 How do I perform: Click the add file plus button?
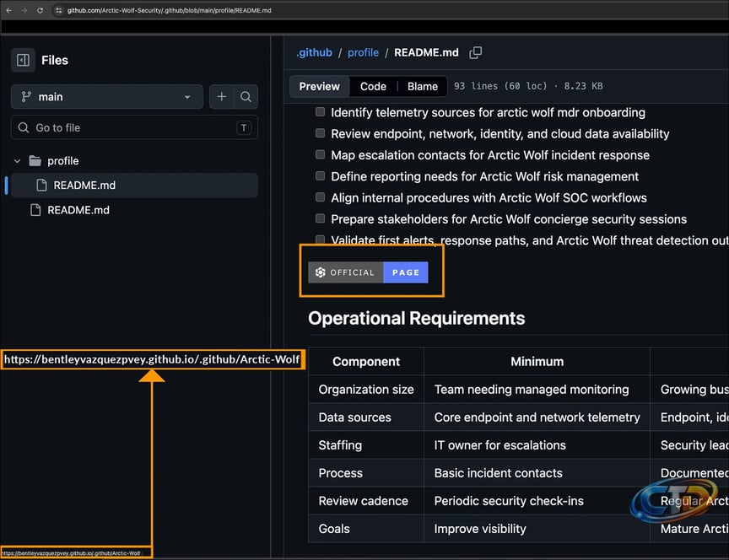222,97
